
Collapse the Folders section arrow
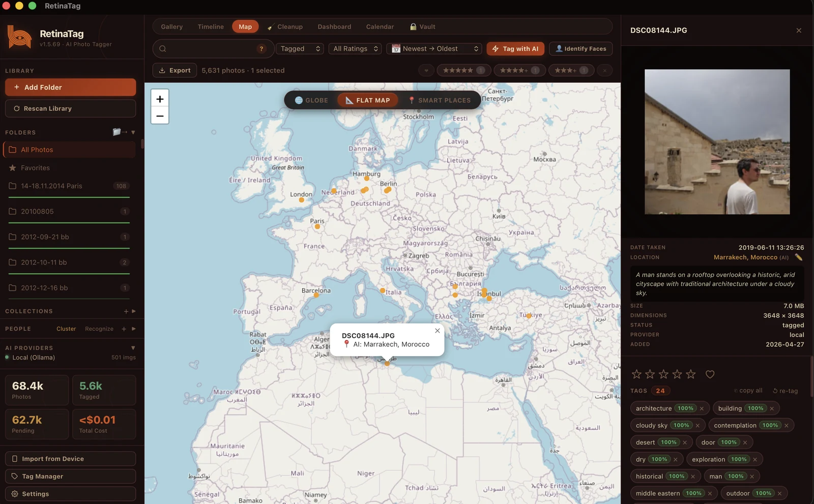(133, 132)
